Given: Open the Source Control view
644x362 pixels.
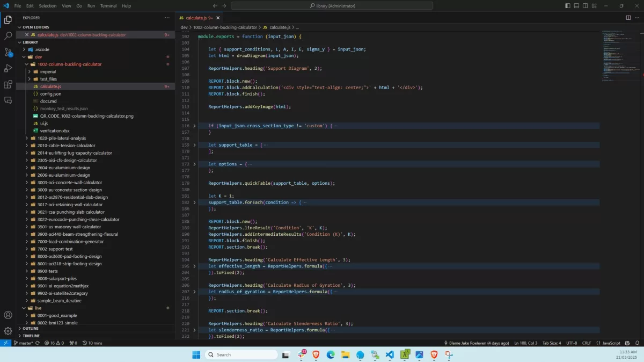Looking at the screenshot, I should [x=8, y=52].
